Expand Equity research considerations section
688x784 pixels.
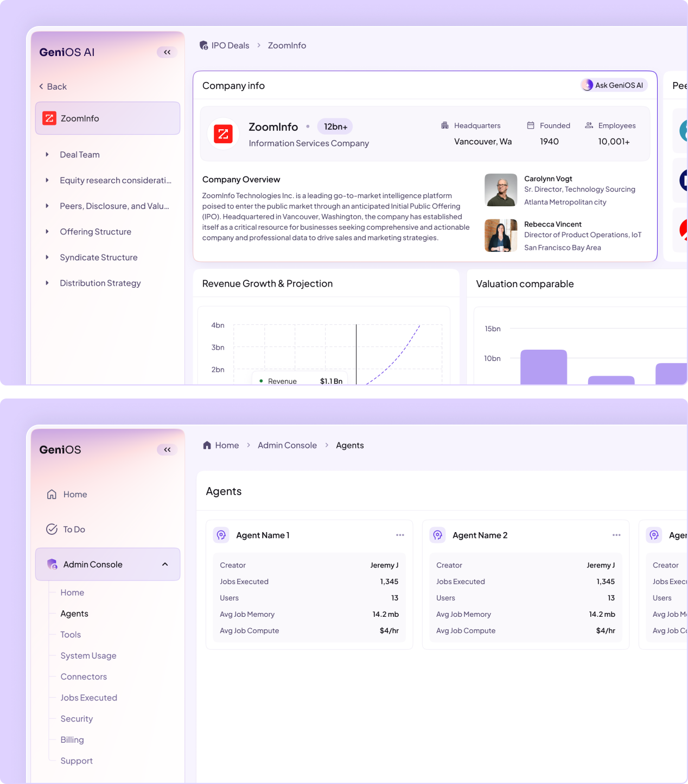[x=47, y=180]
